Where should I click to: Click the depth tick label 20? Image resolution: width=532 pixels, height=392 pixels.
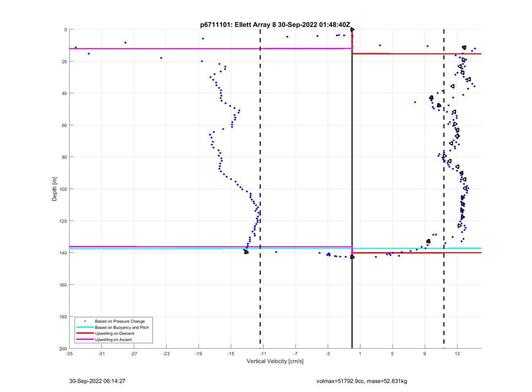[64, 62]
